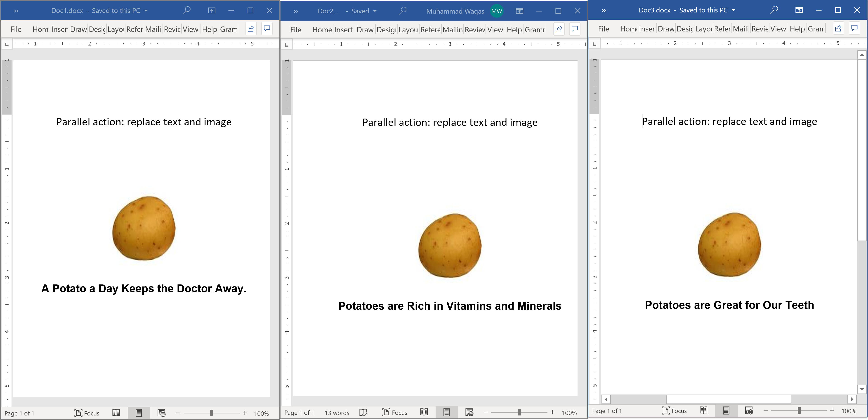Open Doc2 Saved status dropdown arrow

tap(375, 11)
